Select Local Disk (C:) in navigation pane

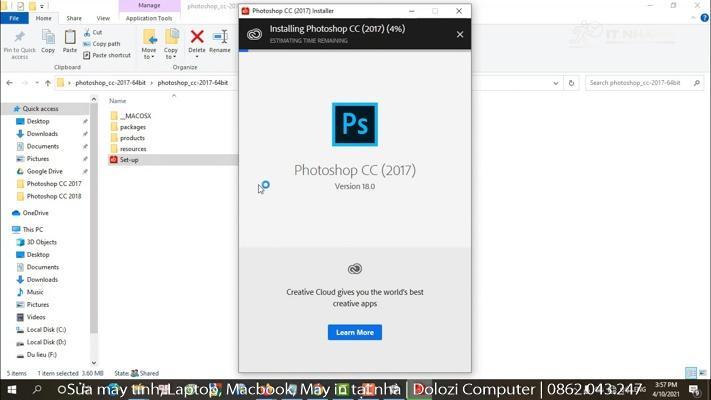tap(46, 329)
